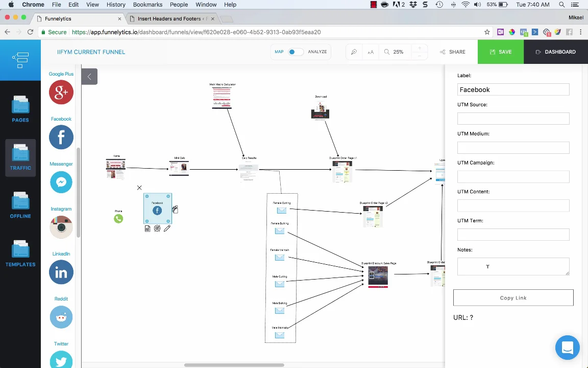Screen dimensions: 588x368
Task: Collapse the sidebar with the chevron arrow
Action: (89, 77)
